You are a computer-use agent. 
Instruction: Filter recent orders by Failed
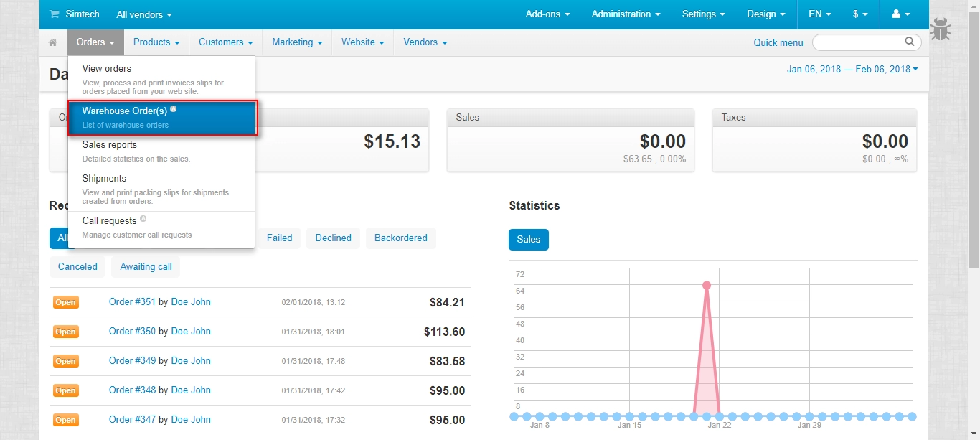pos(279,238)
